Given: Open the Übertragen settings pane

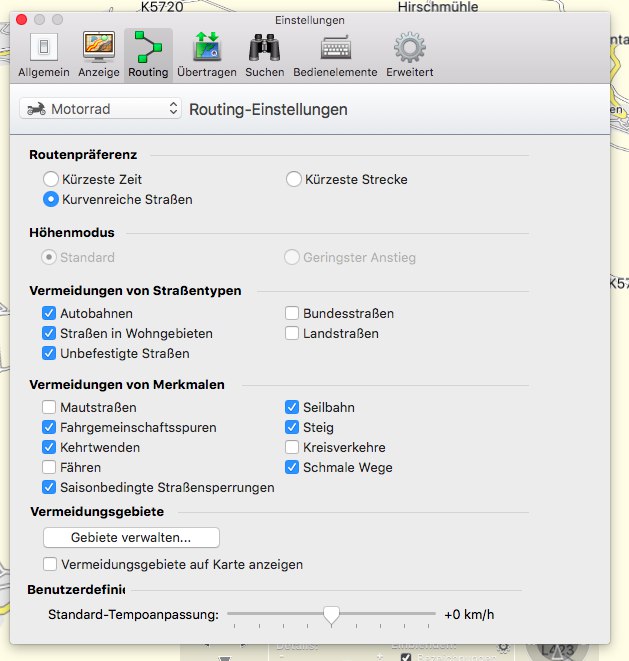Looking at the screenshot, I should [x=206, y=54].
